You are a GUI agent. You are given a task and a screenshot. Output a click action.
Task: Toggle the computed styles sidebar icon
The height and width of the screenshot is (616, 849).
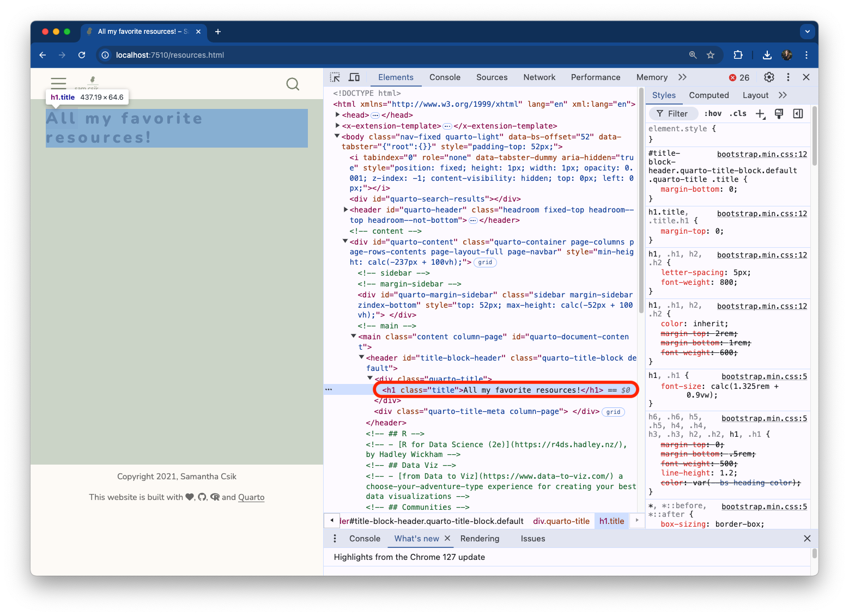pyautogui.click(x=798, y=113)
